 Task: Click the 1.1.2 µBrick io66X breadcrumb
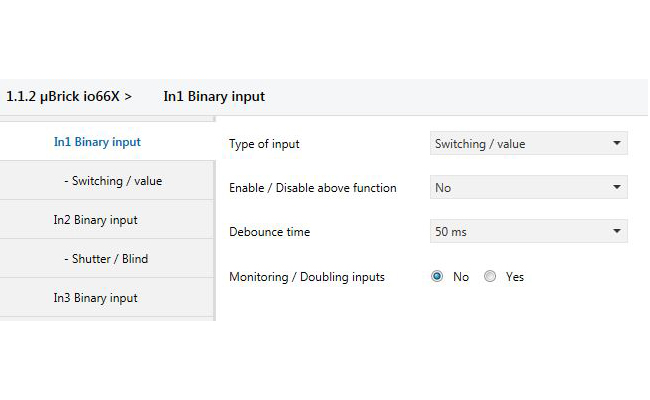tap(63, 97)
